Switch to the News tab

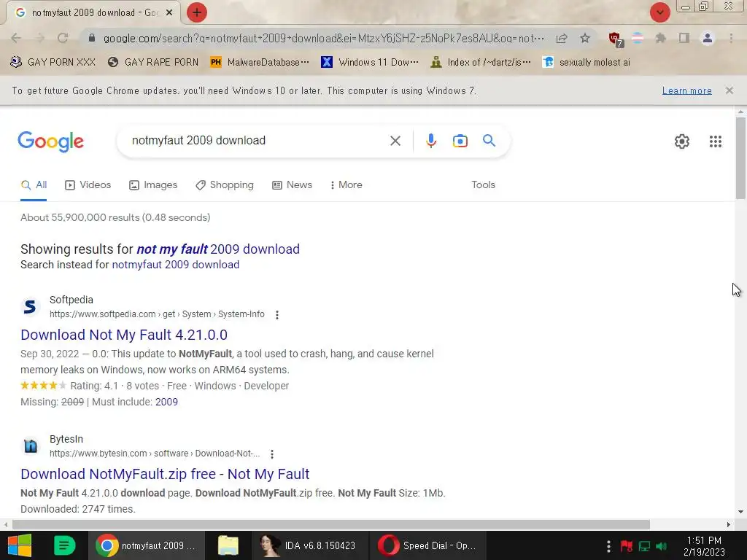(292, 185)
